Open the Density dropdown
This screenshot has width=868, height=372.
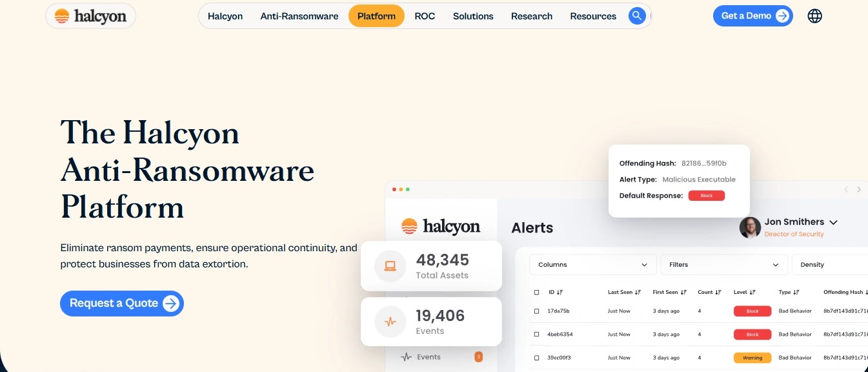830,265
